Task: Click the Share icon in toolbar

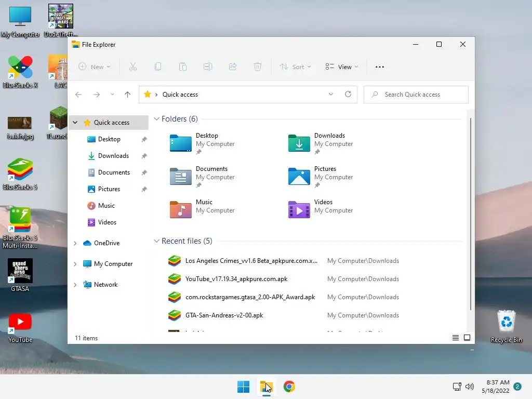Action: click(233, 67)
